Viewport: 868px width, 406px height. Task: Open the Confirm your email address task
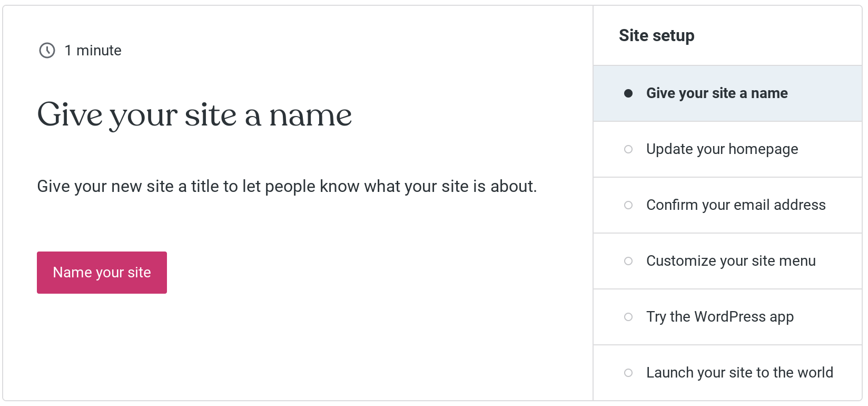(727, 205)
